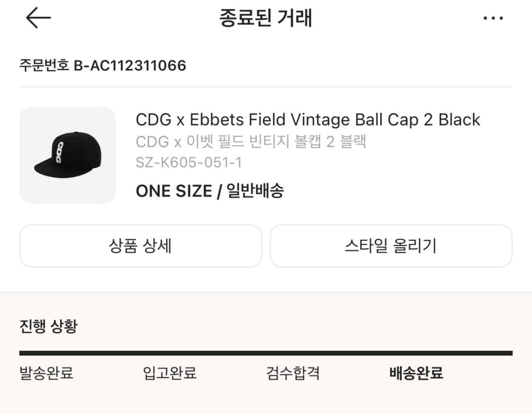Select the highlighted 배송완료 delivery stage
Viewport: 532px width, 414px height.
(416, 374)
